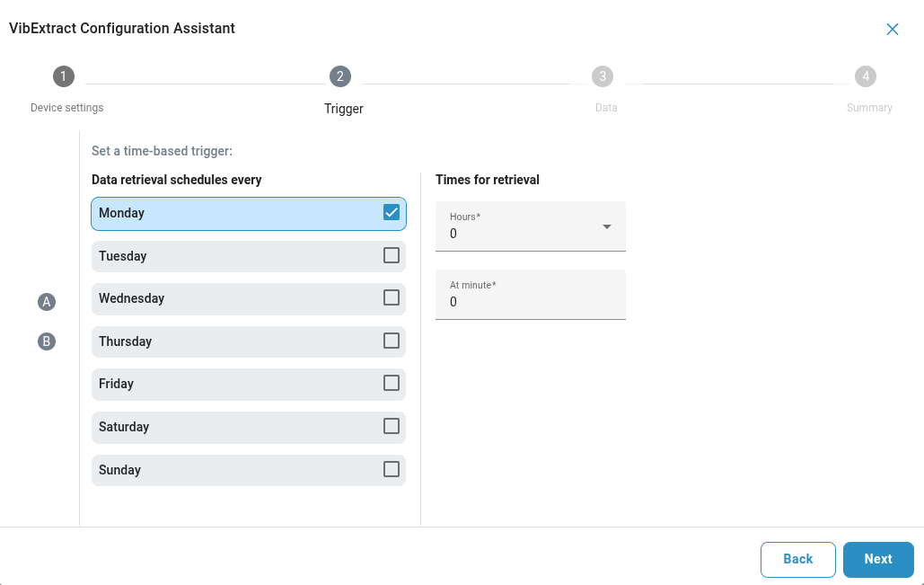Click the annotation marker B
The height and width of the screenshot is (585, 924).
[47, 341]
